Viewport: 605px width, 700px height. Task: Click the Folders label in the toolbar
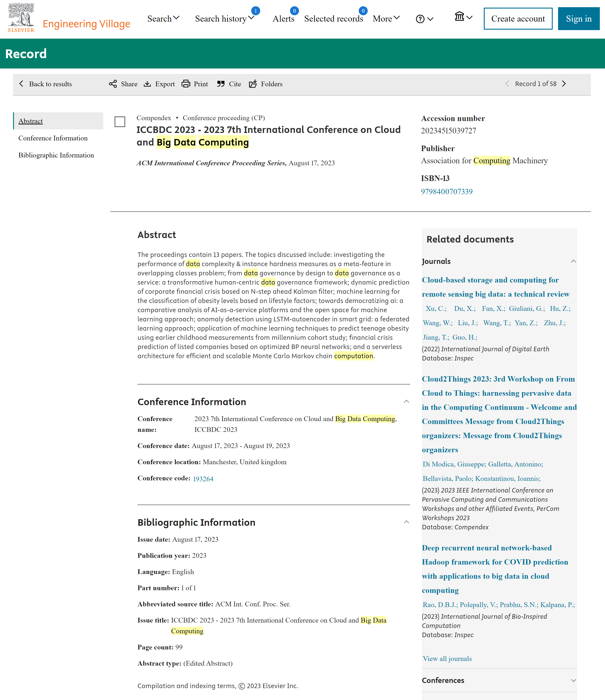click(272, 84)
